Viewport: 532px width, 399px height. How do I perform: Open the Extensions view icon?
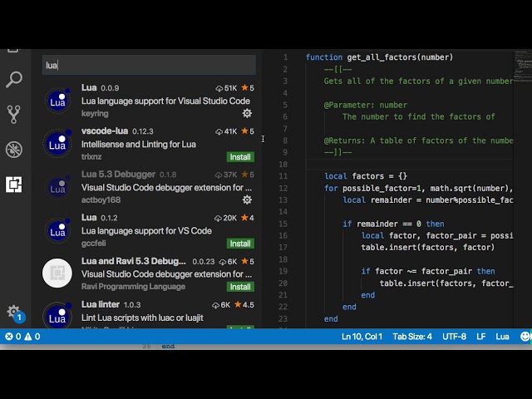click(x=14, y=185)
